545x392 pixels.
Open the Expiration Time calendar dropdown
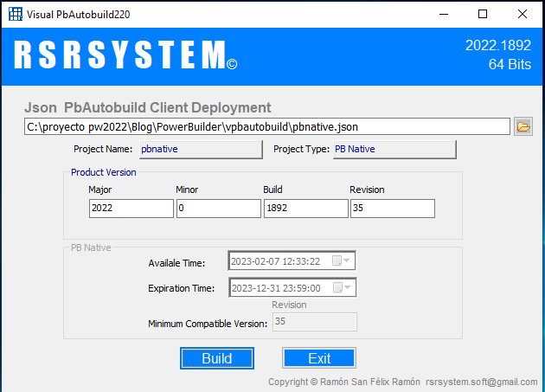coord(342,287)
